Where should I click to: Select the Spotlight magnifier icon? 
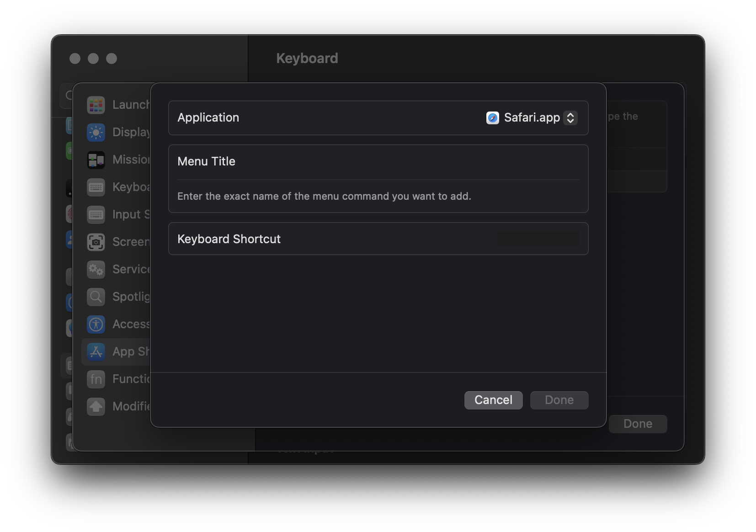point(96,297)
